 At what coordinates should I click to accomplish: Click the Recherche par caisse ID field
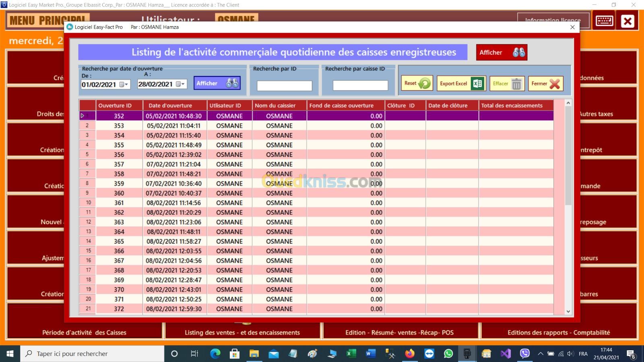coord(360,85)
